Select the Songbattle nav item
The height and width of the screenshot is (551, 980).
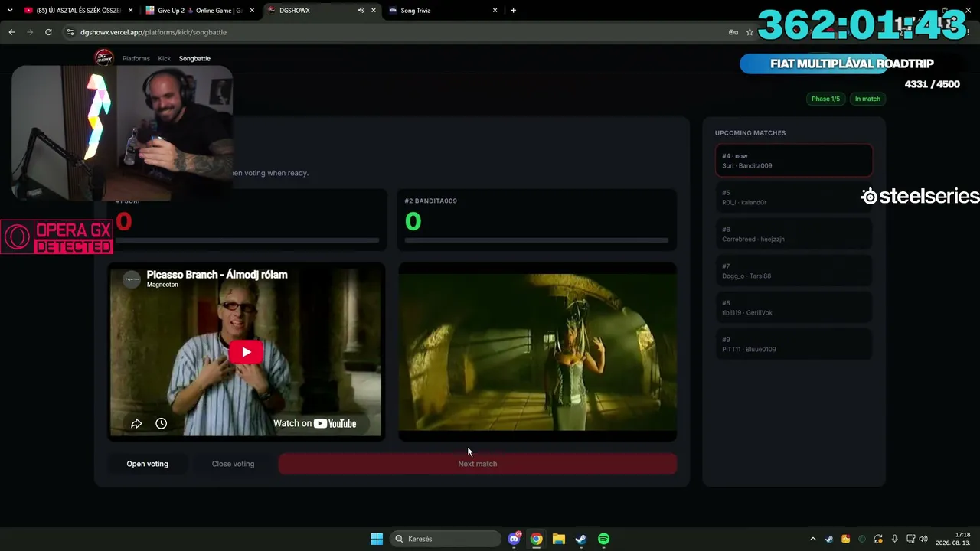pyautogui.click(x=194, y=58)
